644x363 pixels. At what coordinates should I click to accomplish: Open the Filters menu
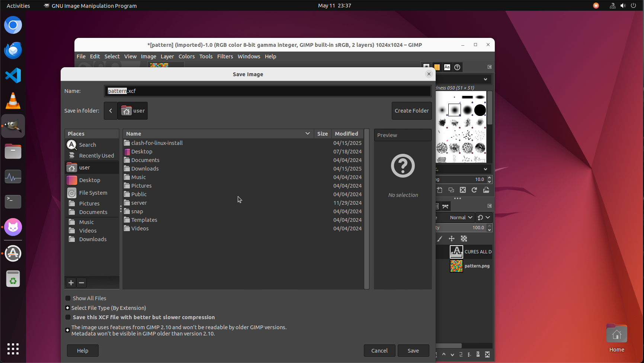tap(225, 56)
